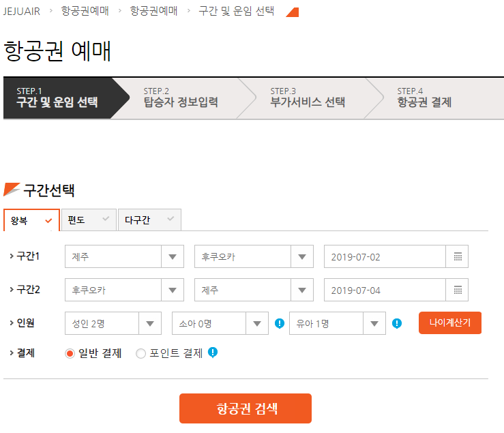Click the 항공권 예매 page title
504x433 pixels.
pos(57,51)
